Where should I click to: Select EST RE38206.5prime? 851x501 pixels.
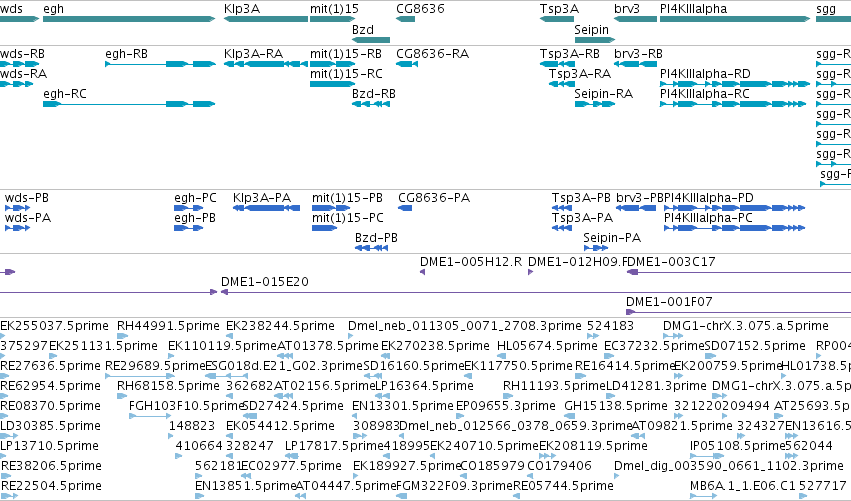click(x=52, y=466)
